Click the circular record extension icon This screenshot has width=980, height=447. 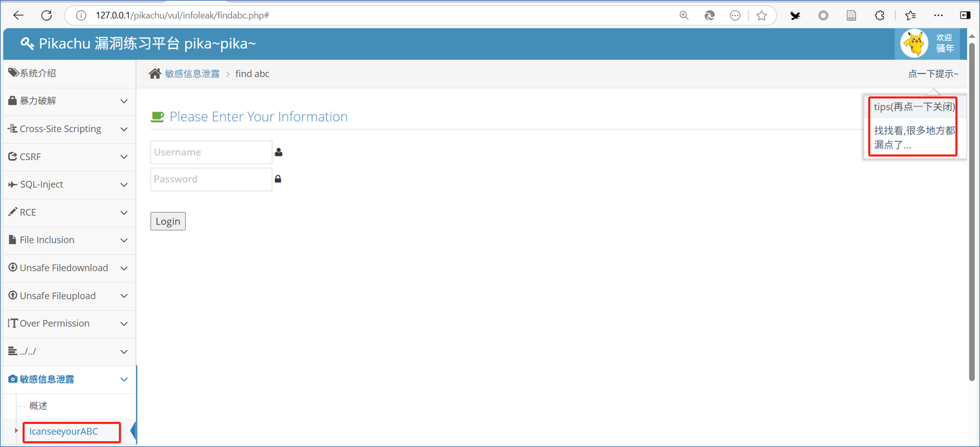pyautogui.click(x=823, y=15)
